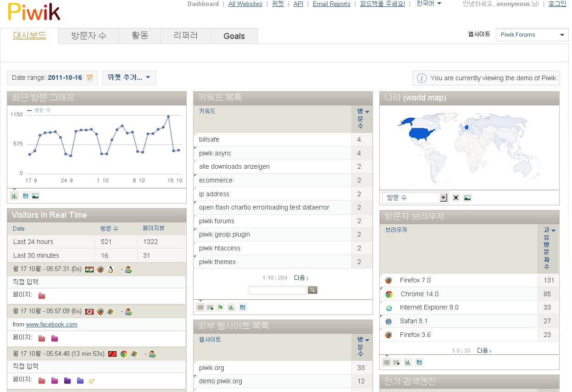Switch browser widget to bar chart view
The width and height of the screenshot is (572, 392).
coord(408,362)
